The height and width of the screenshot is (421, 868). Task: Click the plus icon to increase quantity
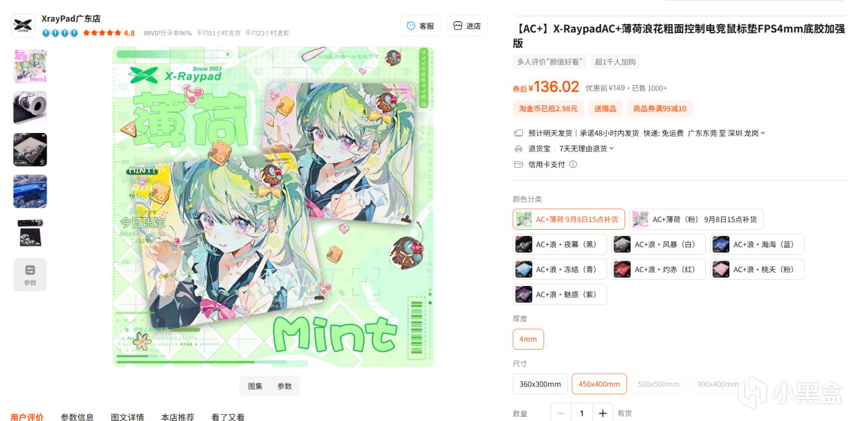(602, 413)
